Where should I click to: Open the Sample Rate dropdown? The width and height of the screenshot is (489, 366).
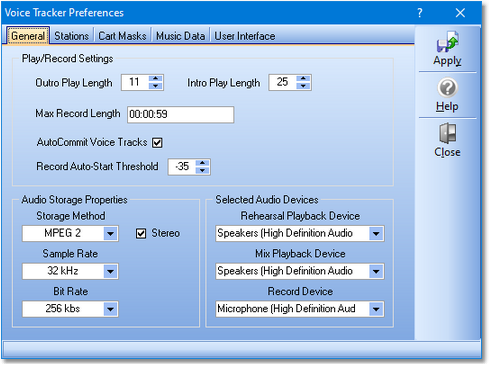click(110, 271)
